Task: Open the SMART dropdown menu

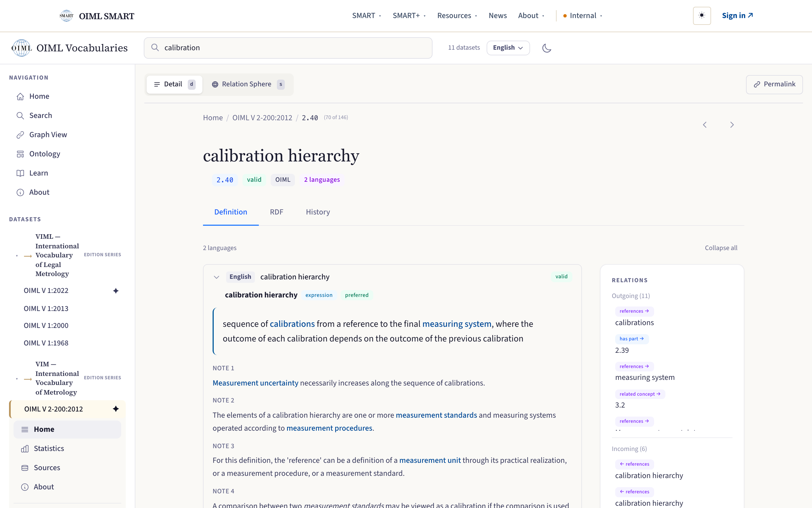Action: 367,16
